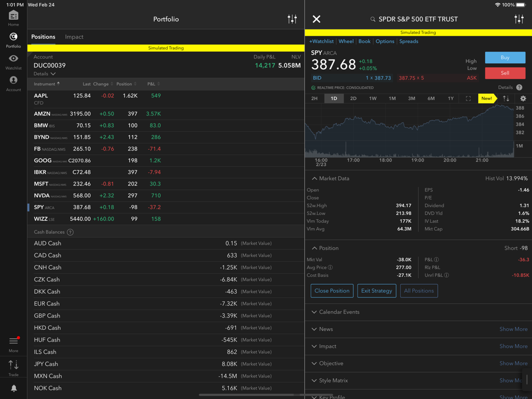Viewport: 532px width, 399px height.
Task: Switch chart range to 2H
Action: coord(314,98)
